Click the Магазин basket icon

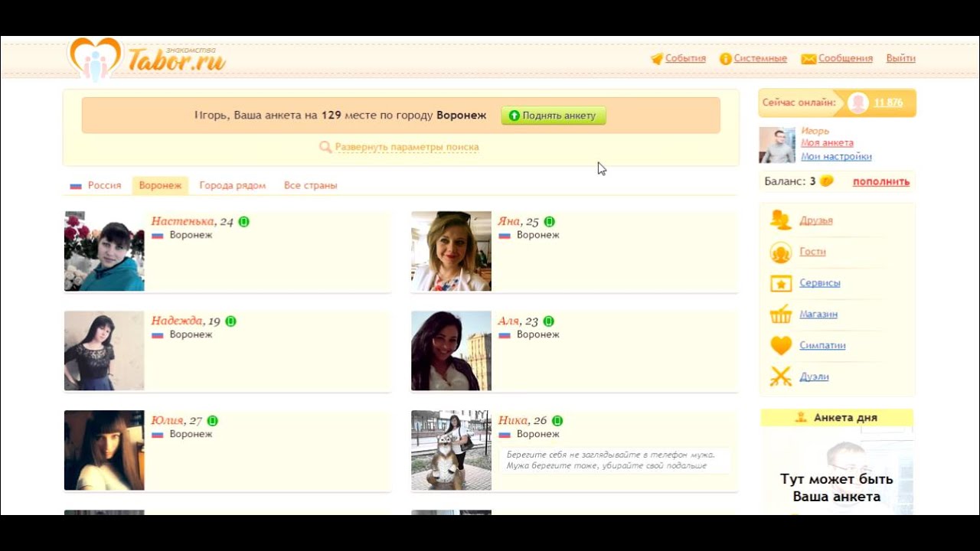tap(781, 315)
